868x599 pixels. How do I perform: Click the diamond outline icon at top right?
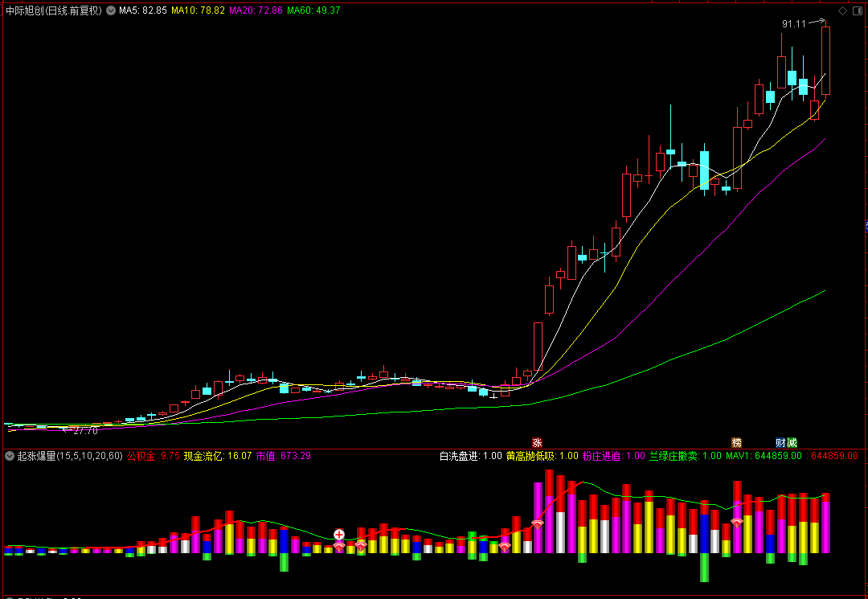[x=842, y=11]
